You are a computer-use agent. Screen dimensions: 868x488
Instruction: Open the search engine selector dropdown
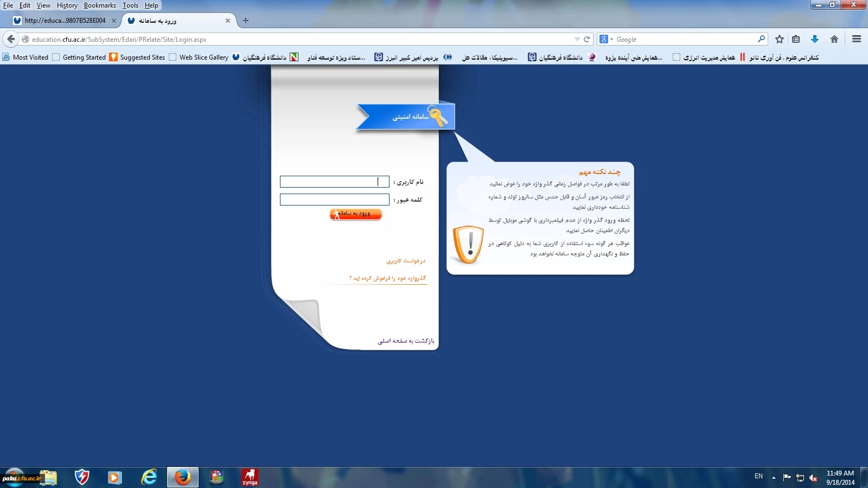coord(606,39)
